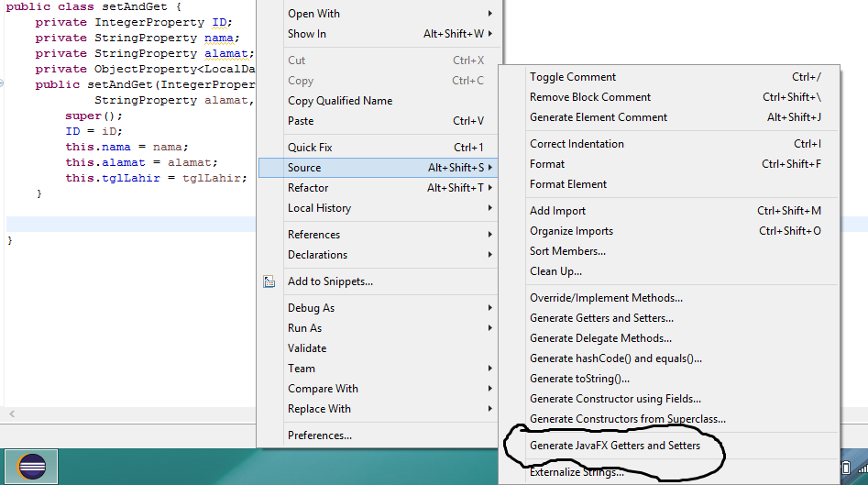Image resolution: width=868 pixels, height=485 pixels.
Task: Click the 'private StringProperty alamat;' line
Action: click(x=145, y=53)
